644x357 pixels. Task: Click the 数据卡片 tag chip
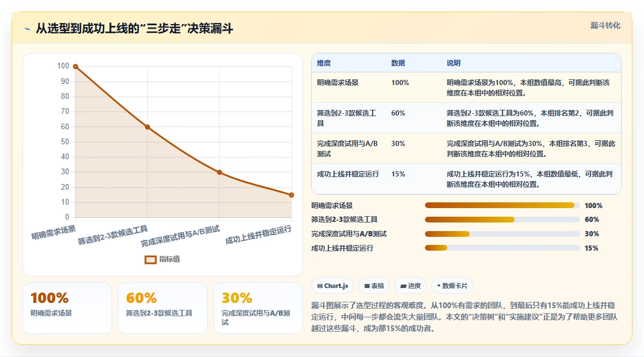click(x=452, y=286)
